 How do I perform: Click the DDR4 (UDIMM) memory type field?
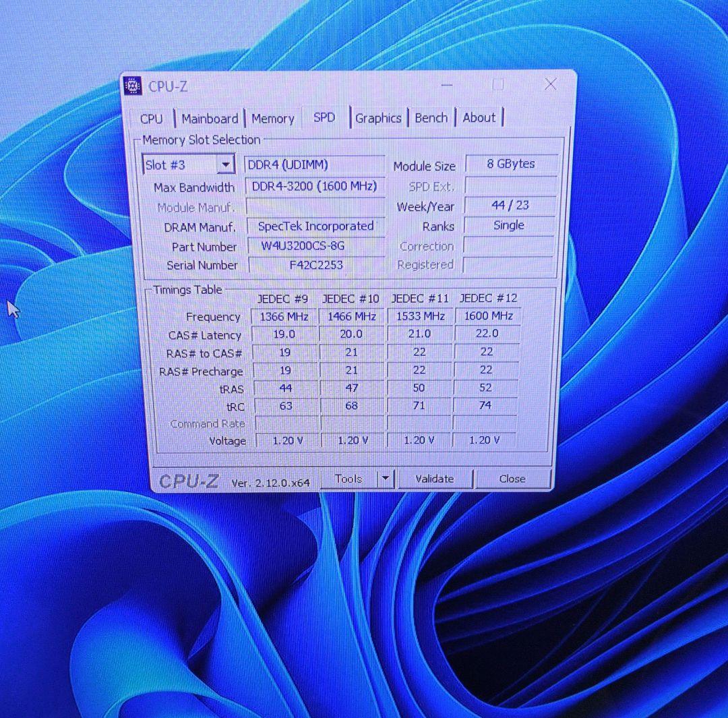pyautogui.click(x=315, y=165)
